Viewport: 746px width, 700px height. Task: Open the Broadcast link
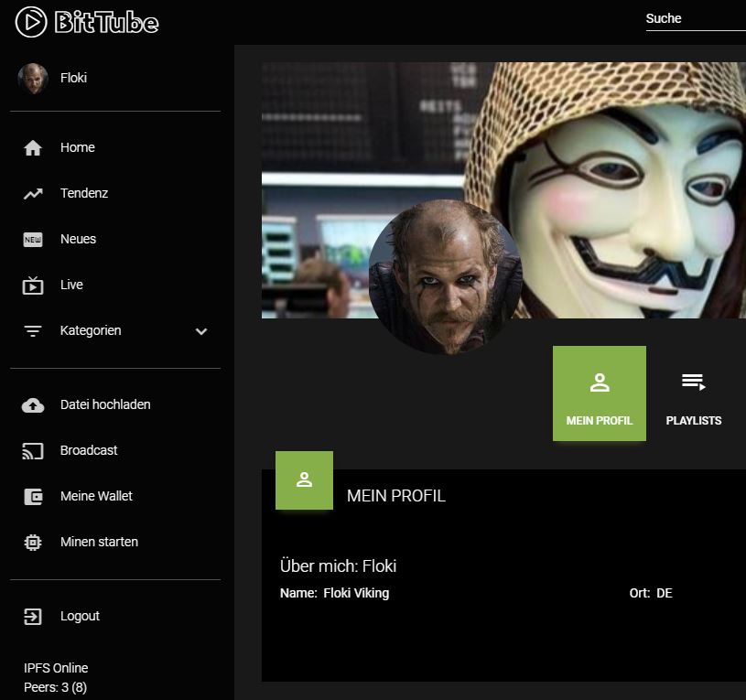[89, 450]
